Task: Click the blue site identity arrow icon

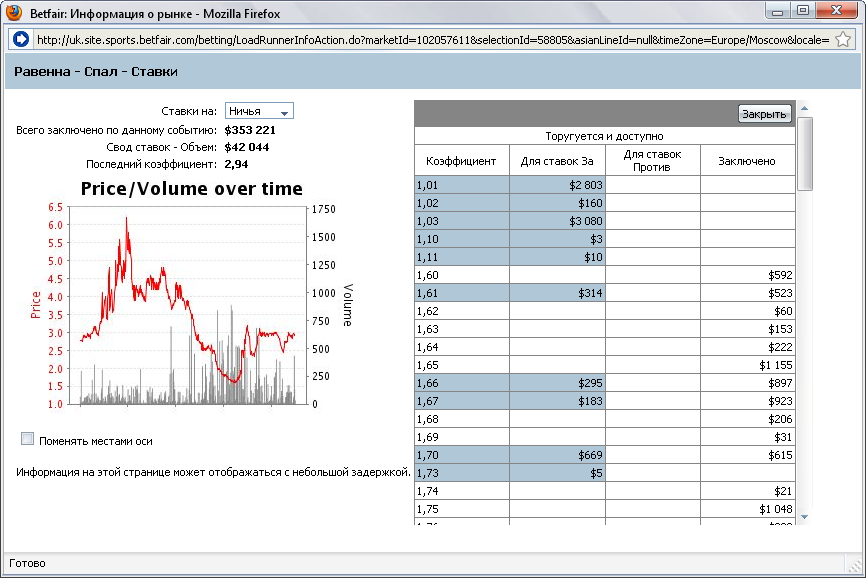Action: (20, 39)
